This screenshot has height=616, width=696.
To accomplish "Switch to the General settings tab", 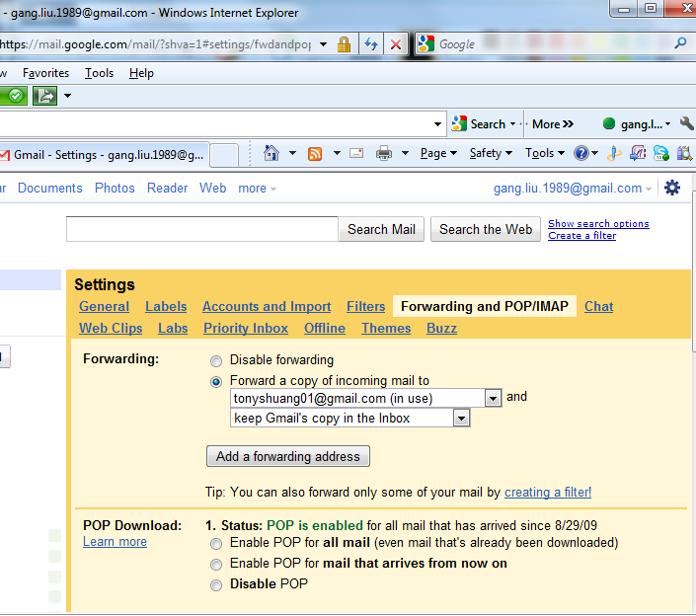I will point(104,306).
